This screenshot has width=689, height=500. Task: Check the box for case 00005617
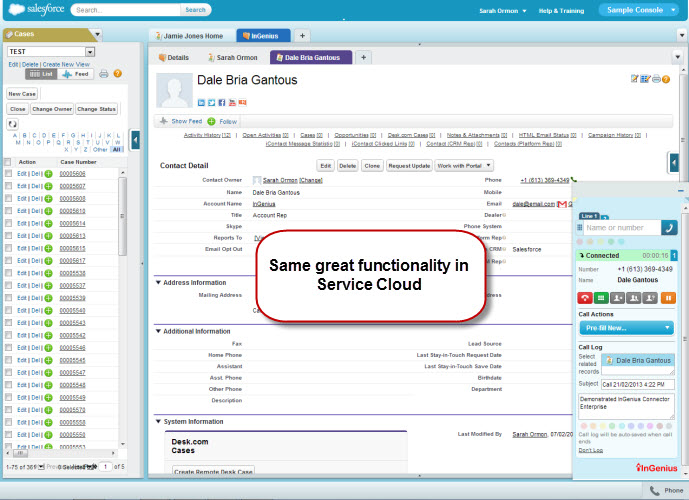click(8, 261)
